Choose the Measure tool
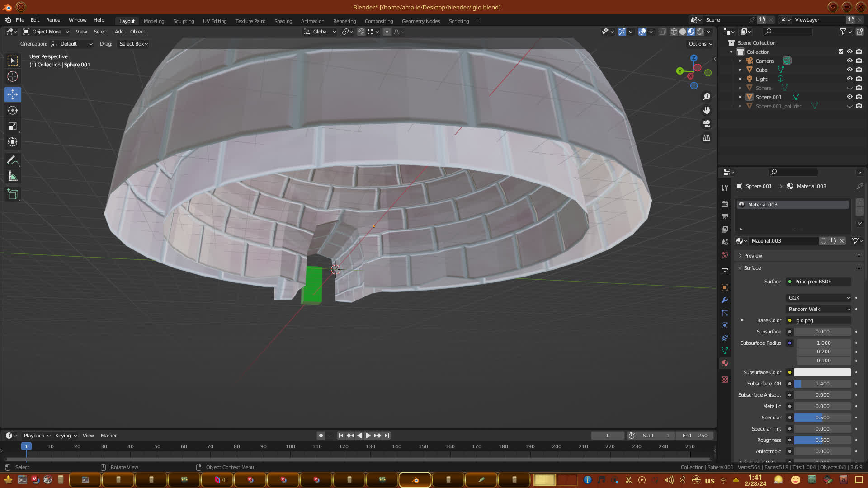868x488 pixels. [x=13, y=177]
